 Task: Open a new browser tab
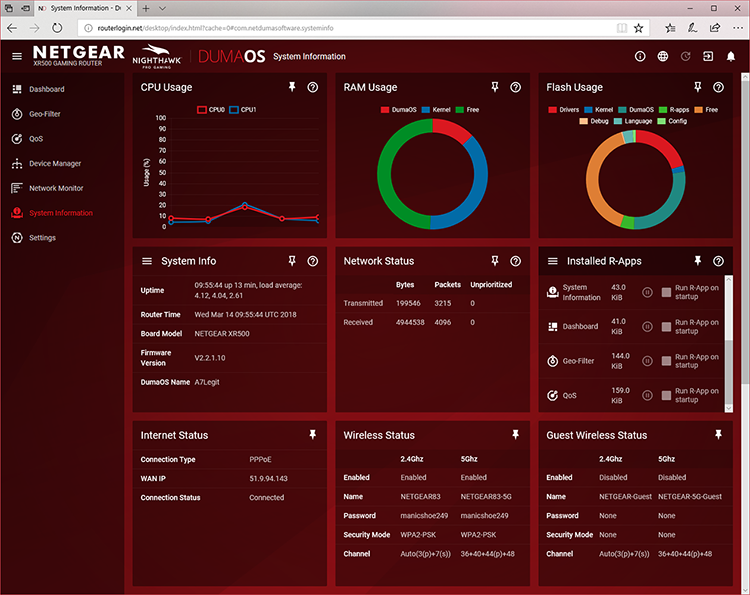pos(146,8)
